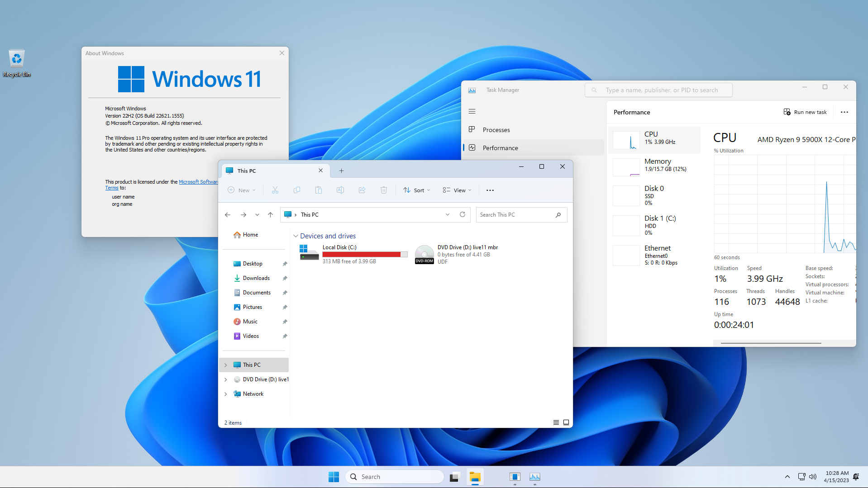Click the Delete icon in the toolbar
The width and height of the screenshot is (868, 488).
[383, 190]
